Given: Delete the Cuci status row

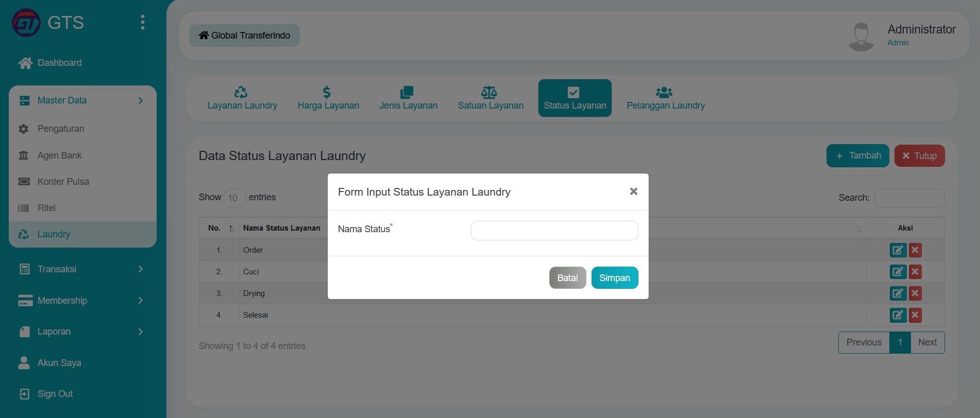Looking at the screenshot, I should click(915, 272).
